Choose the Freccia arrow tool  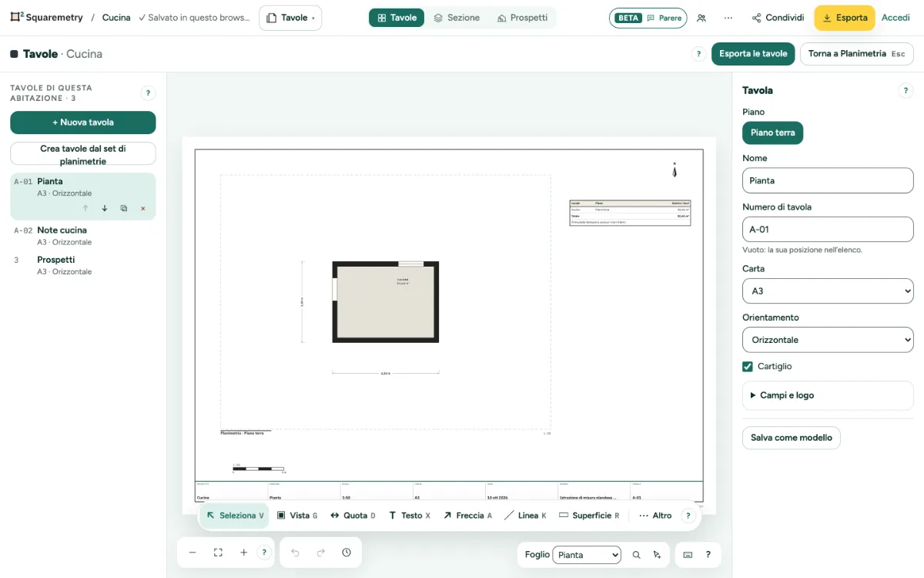[x=468, y=516]
